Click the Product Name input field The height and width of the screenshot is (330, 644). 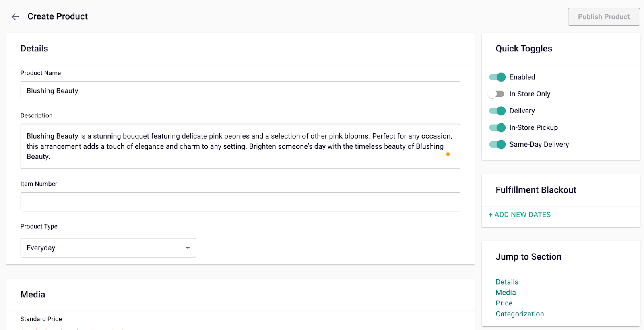point(240,91)
